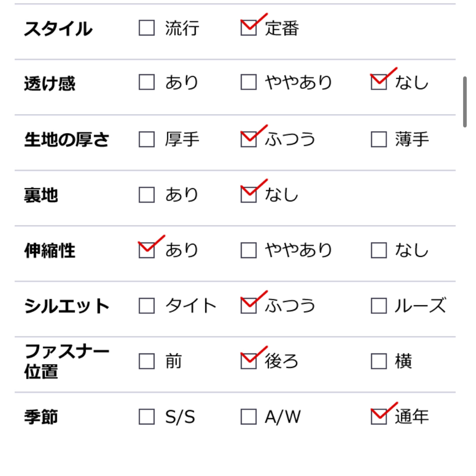Screen dimensions: 476x476
Task: Check the A/W season checkbox
Action: tap(249, 416)
